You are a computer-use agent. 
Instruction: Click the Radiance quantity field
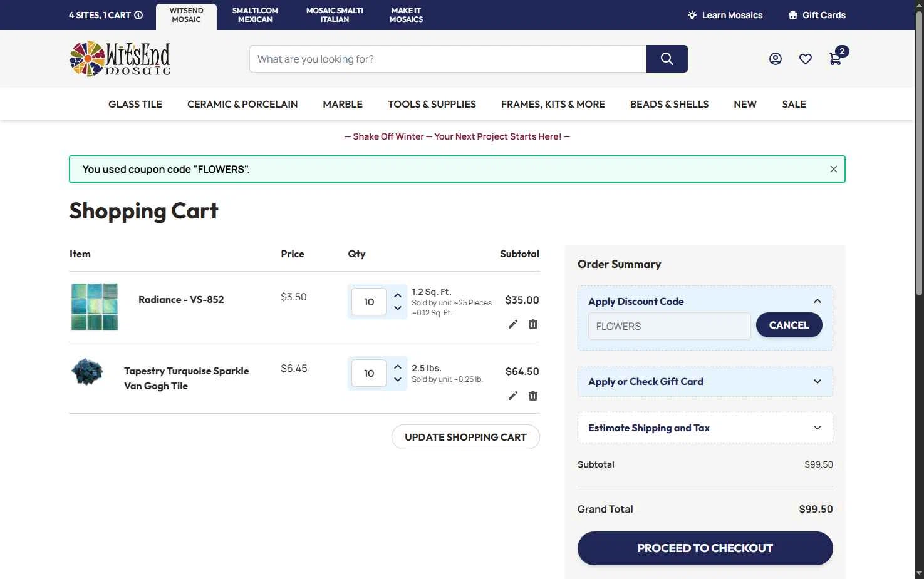(369, 302)
